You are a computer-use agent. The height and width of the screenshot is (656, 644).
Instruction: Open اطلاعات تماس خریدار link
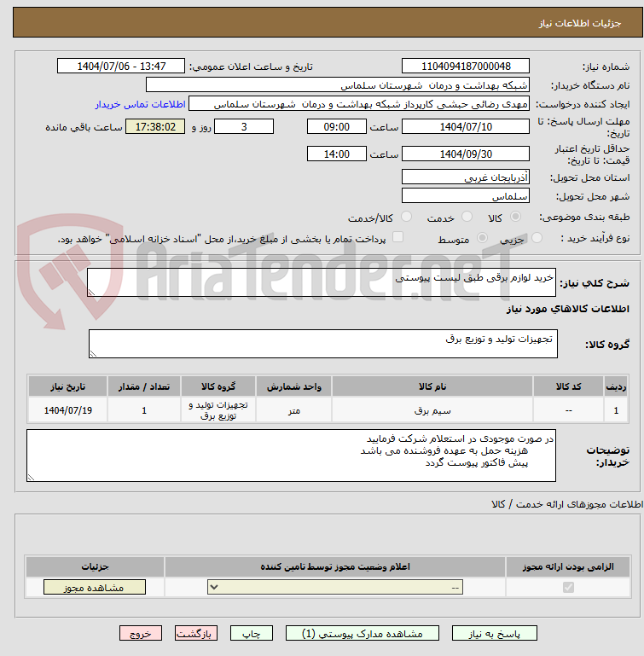tap(140, 104)
